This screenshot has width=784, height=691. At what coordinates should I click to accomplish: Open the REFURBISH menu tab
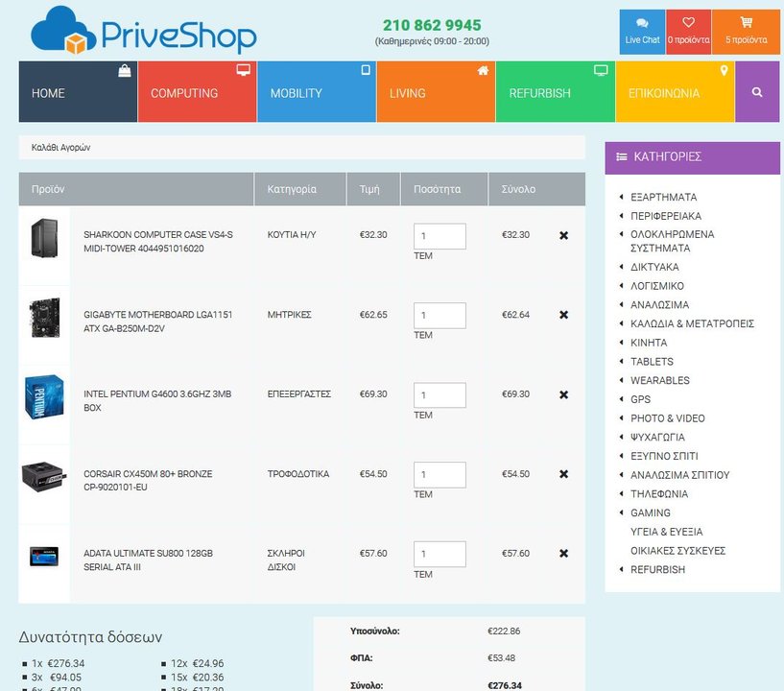[x=556, y=92]
